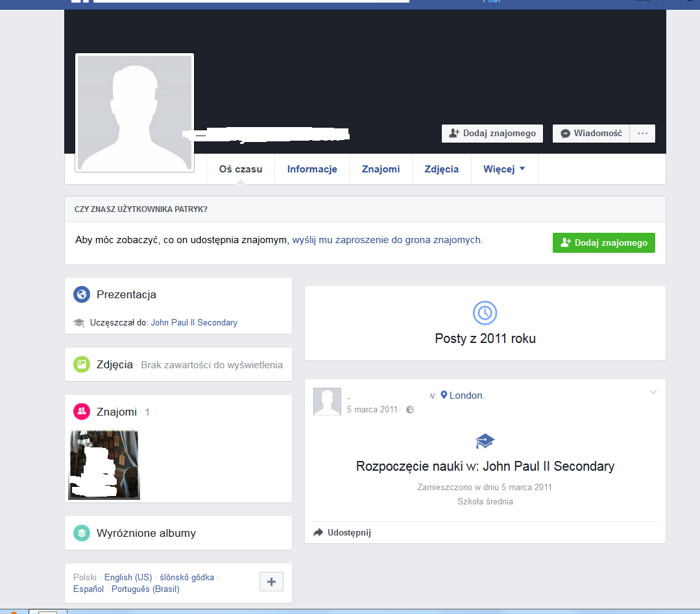Open the Zdjęcia profile tab

click(x=441, y=169)
